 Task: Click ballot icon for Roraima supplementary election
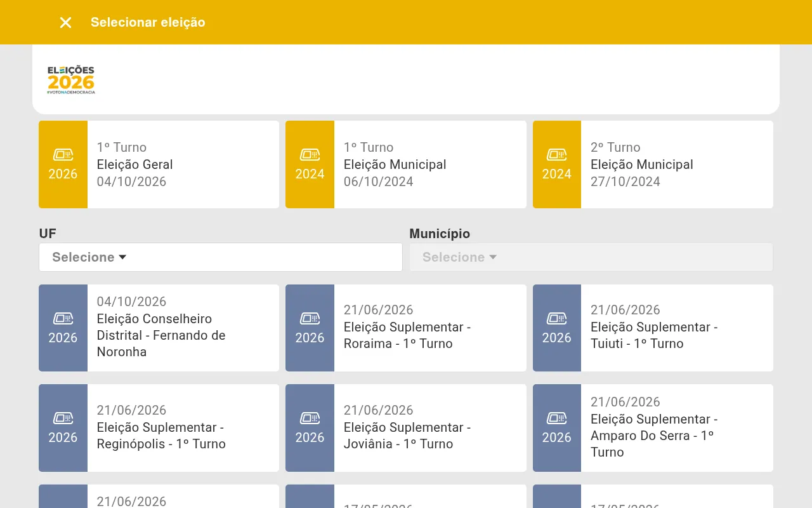[310, 318]
